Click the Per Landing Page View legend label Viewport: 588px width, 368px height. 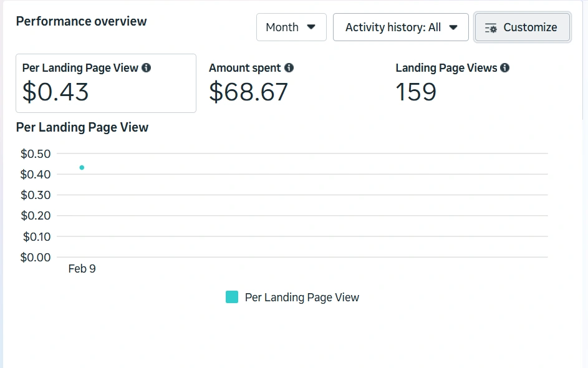click(302, 298)
